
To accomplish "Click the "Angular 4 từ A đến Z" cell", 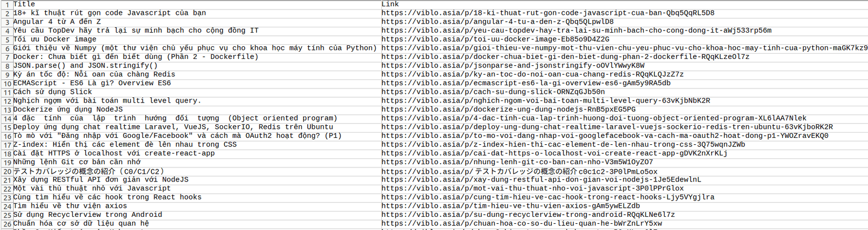I will pos(57,22).
